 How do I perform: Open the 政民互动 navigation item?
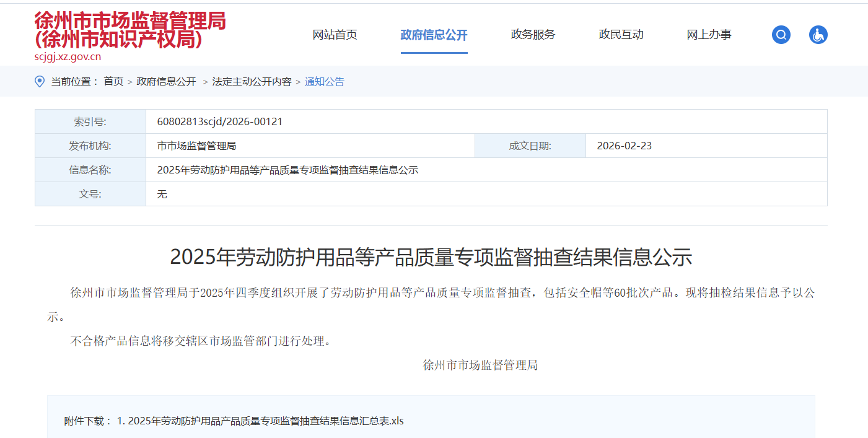[621, 35]
